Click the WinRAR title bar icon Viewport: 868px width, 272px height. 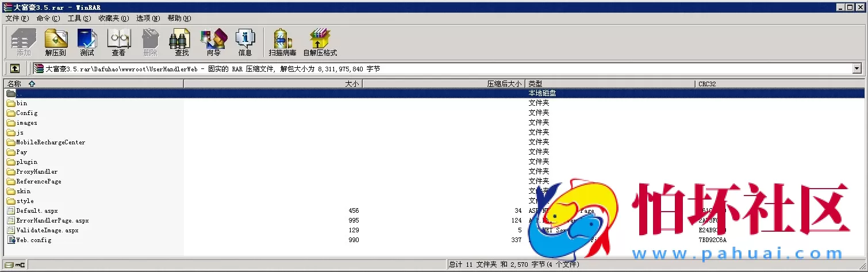[7, 7]
